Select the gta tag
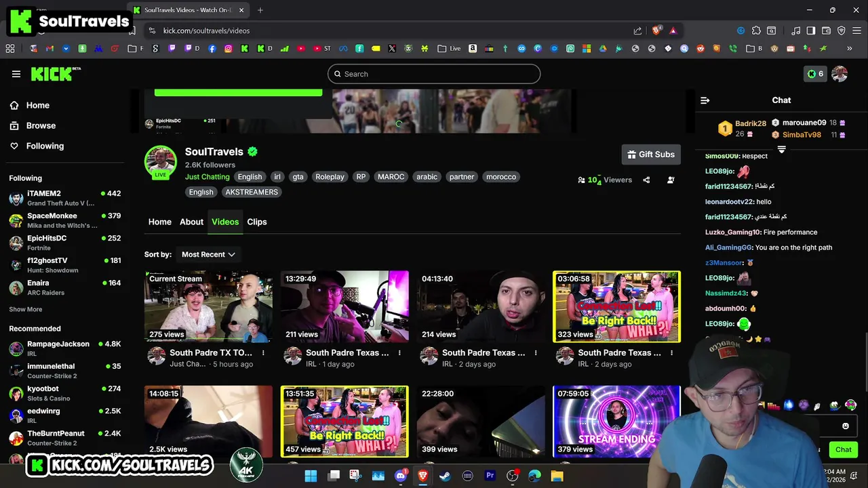Image resolution: width=868 pixels, height=488 pixels. 298,177
